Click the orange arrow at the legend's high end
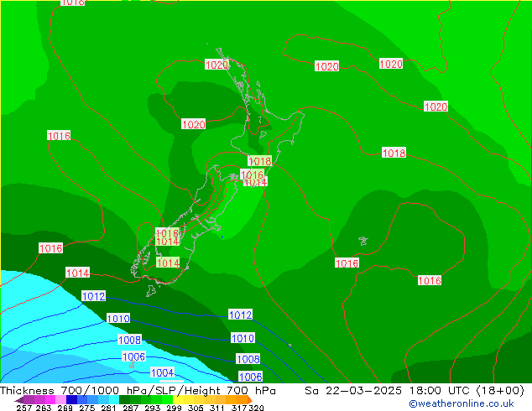The width and height of the screenshot is (532, 411). tap(250, 400)
